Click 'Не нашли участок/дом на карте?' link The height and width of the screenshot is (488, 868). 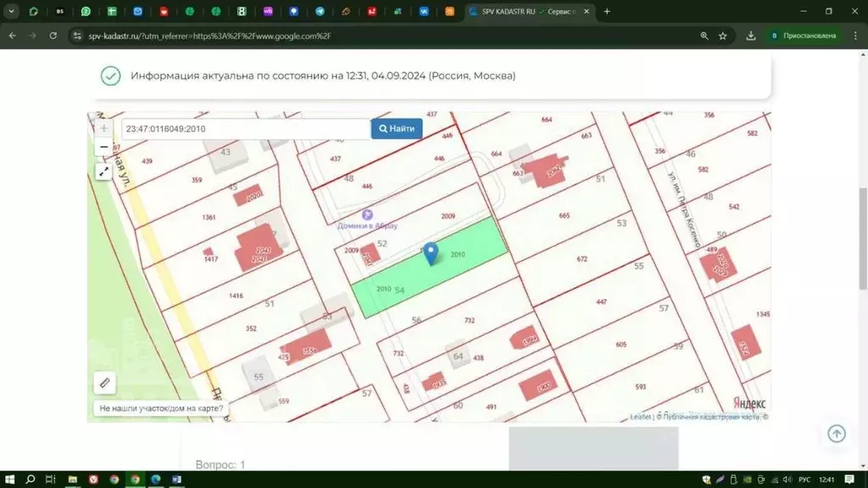coord(161,408)
